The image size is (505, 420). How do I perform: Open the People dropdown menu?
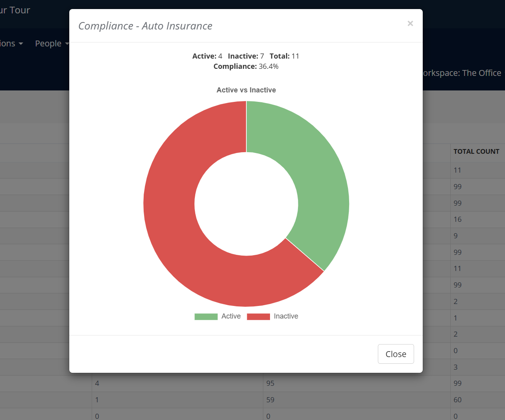pos(48,44)
